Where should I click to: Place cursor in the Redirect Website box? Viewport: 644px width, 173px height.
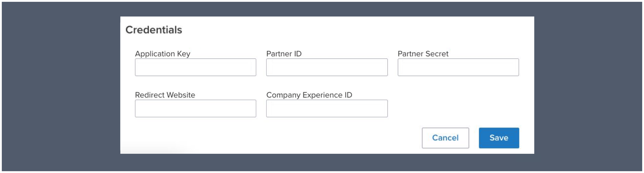(x=196, y=108)
